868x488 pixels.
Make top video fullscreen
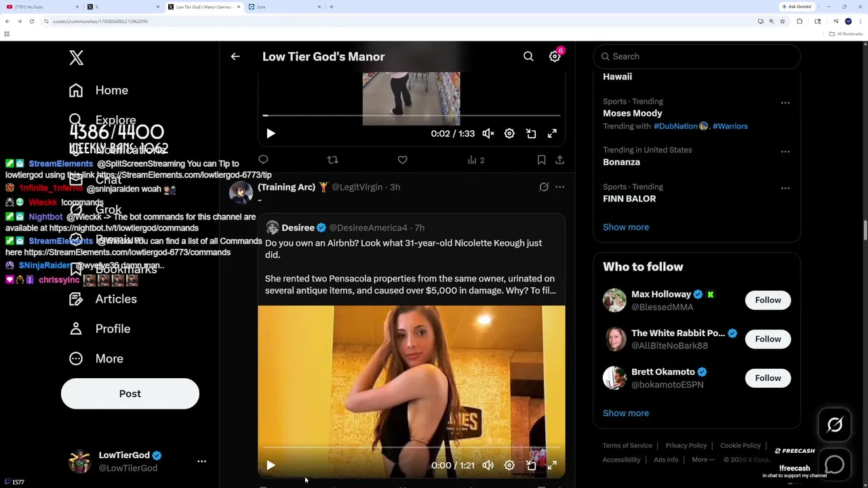coord(552,134)
